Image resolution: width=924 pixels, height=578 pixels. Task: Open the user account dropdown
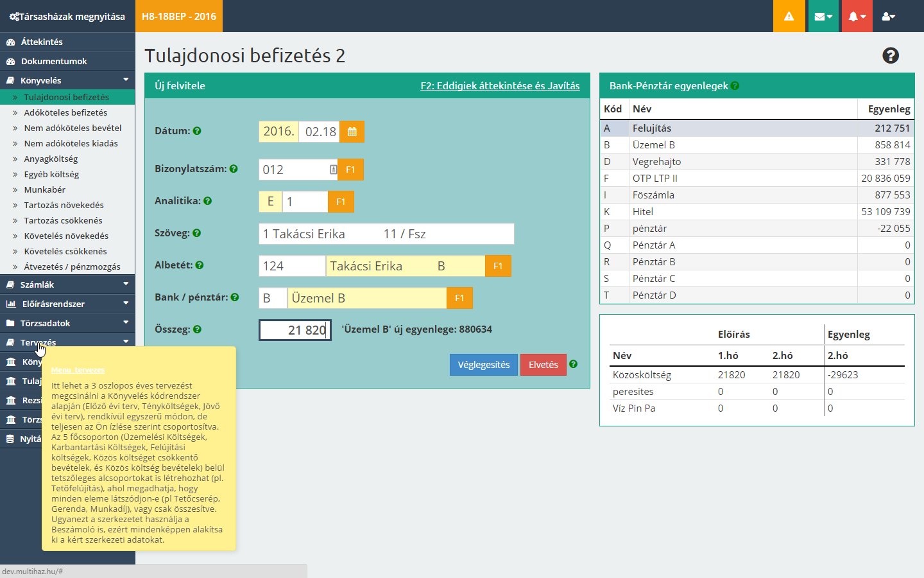888,16
